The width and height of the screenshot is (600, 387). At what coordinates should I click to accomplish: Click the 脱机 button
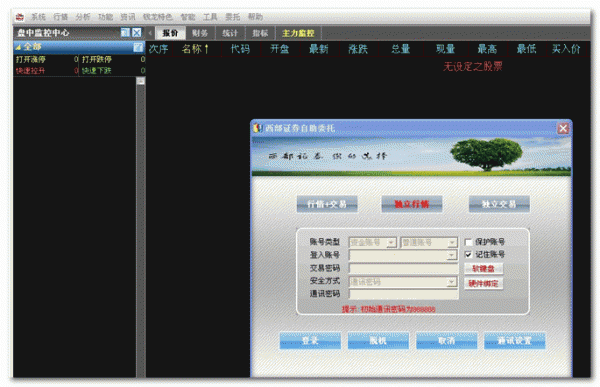[378, 340]
